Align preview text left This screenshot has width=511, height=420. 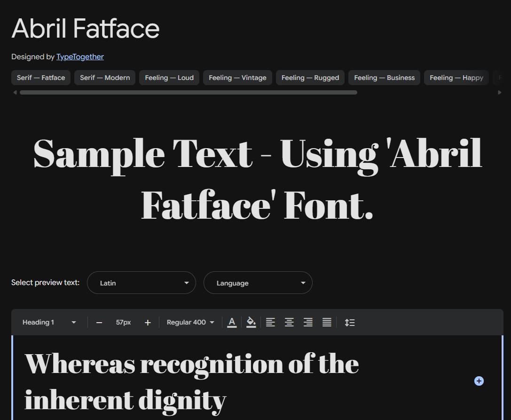click(270, 322)
